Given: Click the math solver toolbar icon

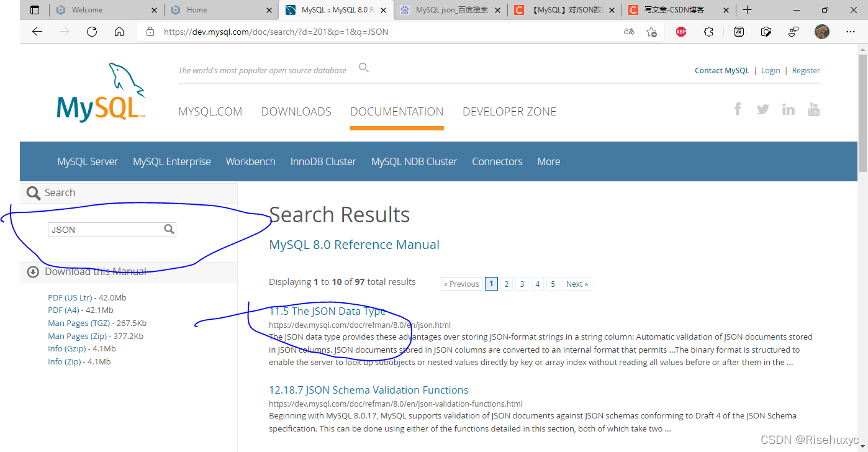Looking at the screenshot, I should click(x=739, y=32).
